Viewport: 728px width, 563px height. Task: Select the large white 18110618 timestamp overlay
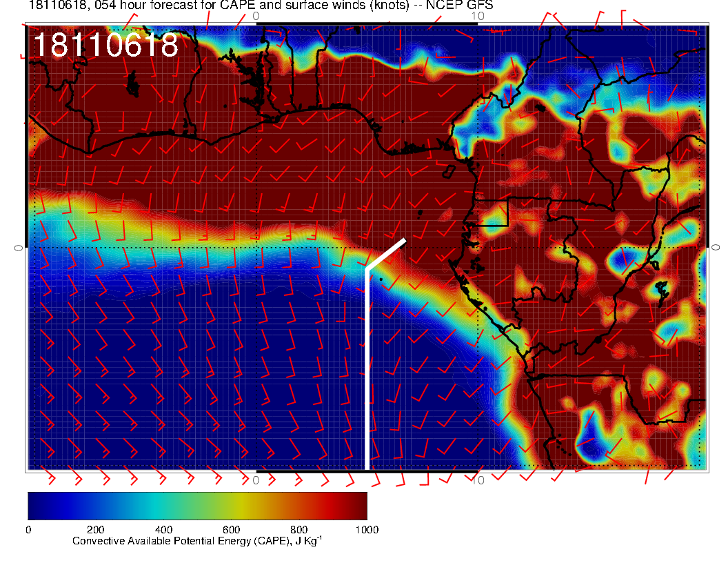pyautogui.click(x=106, y=45)
